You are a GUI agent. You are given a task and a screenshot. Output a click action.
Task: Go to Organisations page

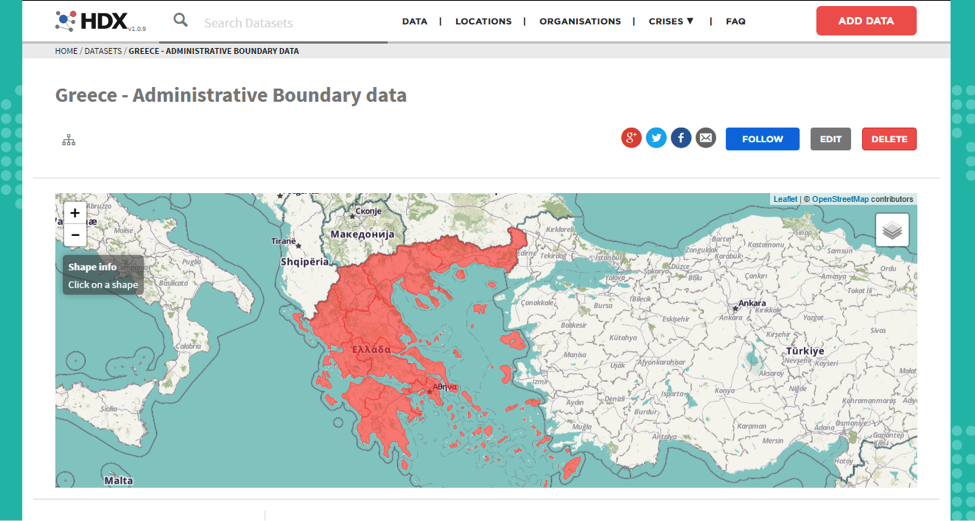click(x=580, y=21)
